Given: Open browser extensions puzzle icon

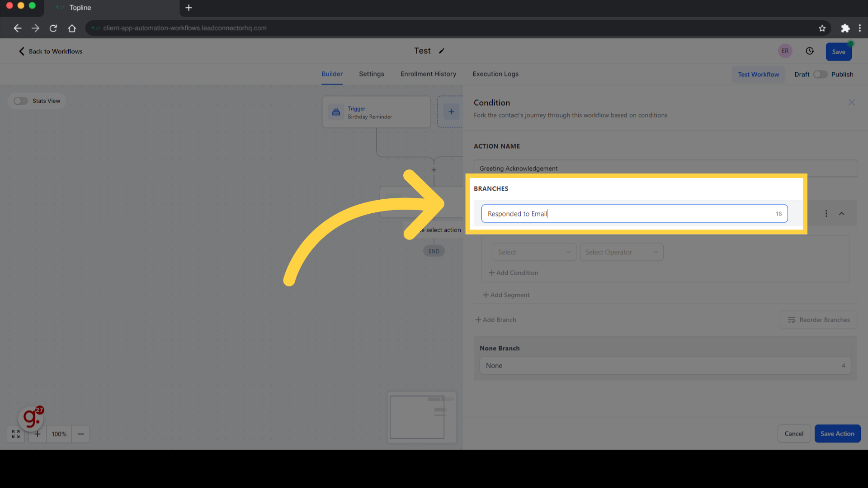Looking at the screenshot, I should click(x=845, y=28).
